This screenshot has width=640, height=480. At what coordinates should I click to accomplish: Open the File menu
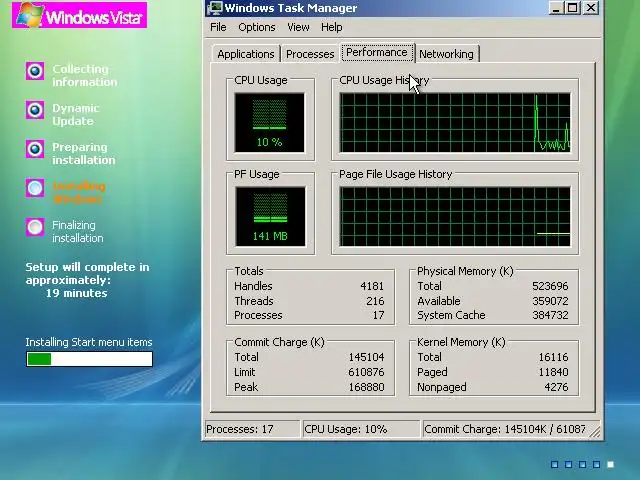218,27
